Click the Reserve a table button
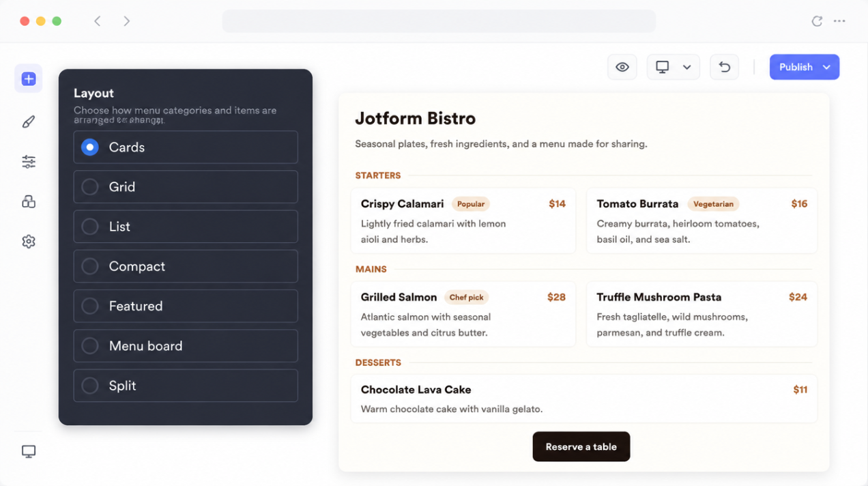The height and width of the screenshot is (486, 868). (x=581, y=446)
